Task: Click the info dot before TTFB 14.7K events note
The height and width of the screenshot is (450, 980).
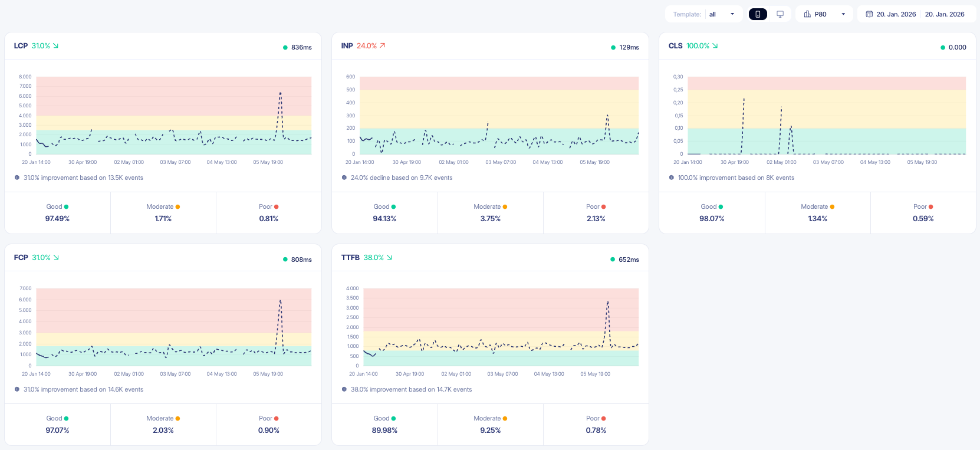Action: 344,389
